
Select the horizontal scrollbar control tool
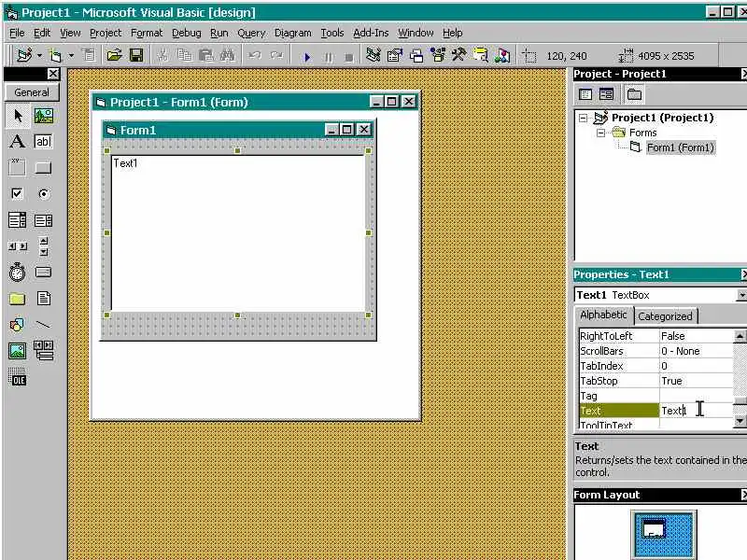coord(18,246)
